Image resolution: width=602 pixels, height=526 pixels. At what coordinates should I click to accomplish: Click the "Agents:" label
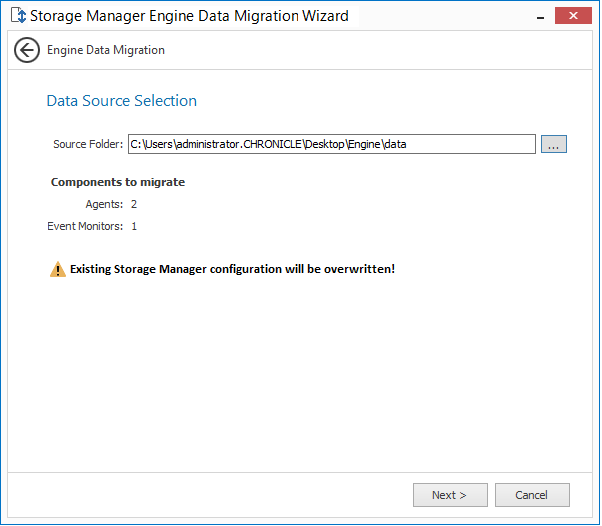pos(104,204)
